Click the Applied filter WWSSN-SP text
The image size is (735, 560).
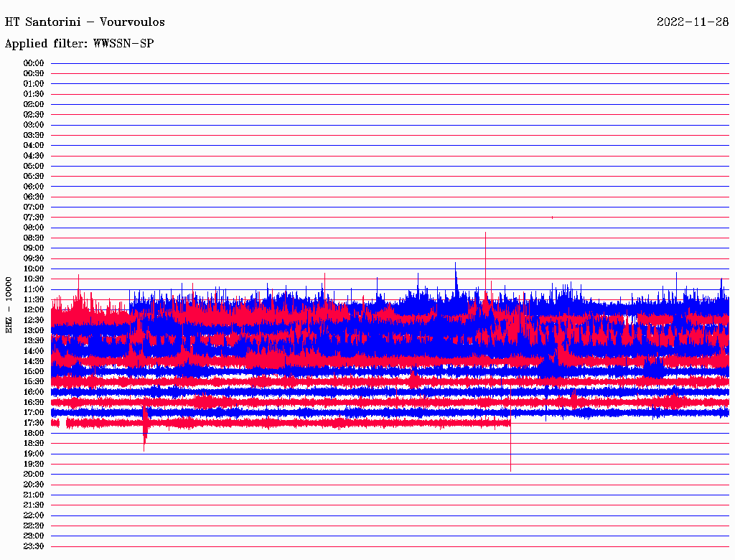pos(79,44)
